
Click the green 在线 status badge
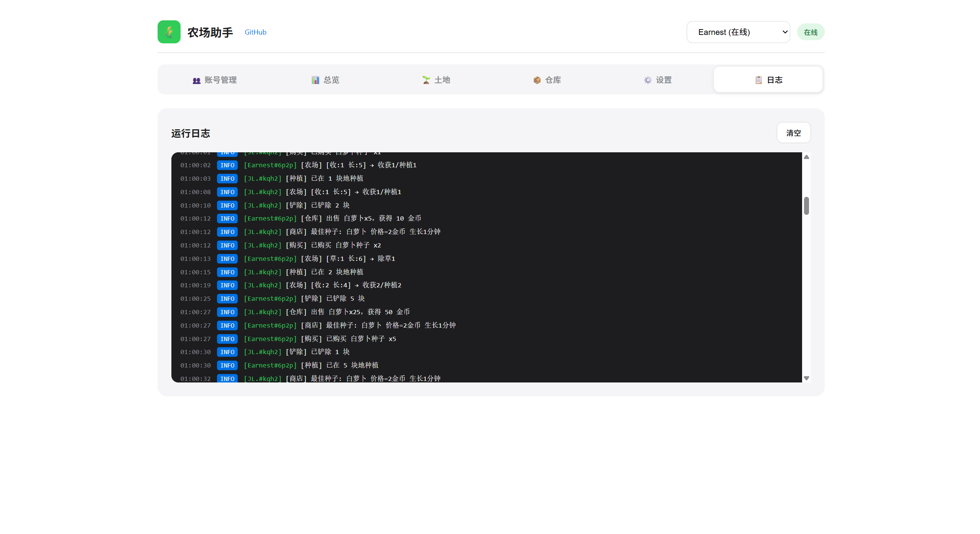811,32
